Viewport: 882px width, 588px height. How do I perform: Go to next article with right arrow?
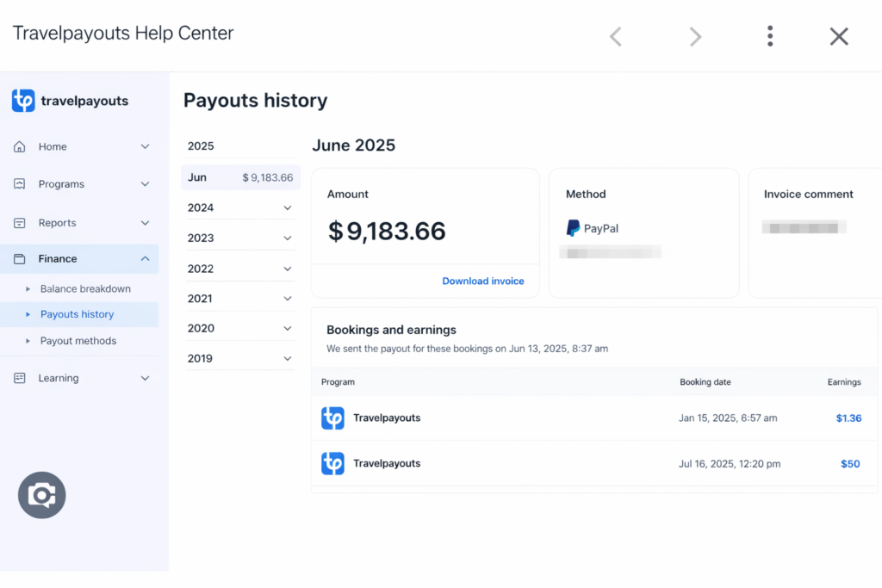[695, 36]
